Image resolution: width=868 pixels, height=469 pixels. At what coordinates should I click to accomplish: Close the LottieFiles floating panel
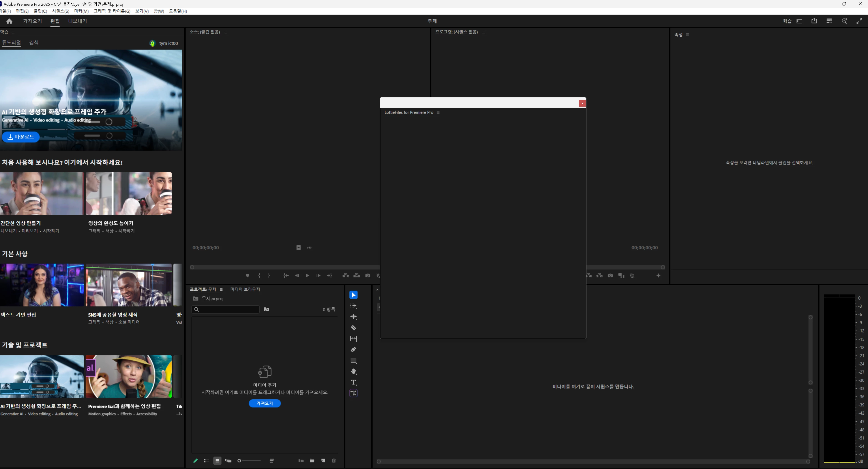click(x=582, y=103)
